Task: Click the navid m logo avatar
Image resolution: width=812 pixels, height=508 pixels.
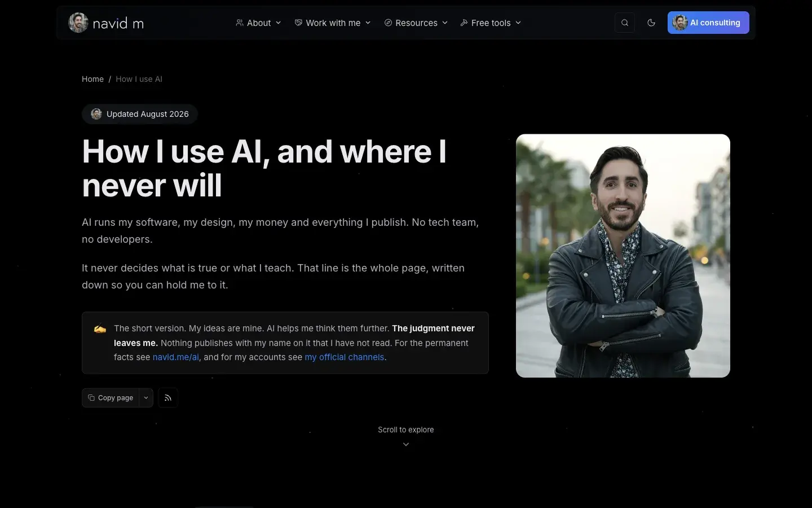Action: (78, 23)
